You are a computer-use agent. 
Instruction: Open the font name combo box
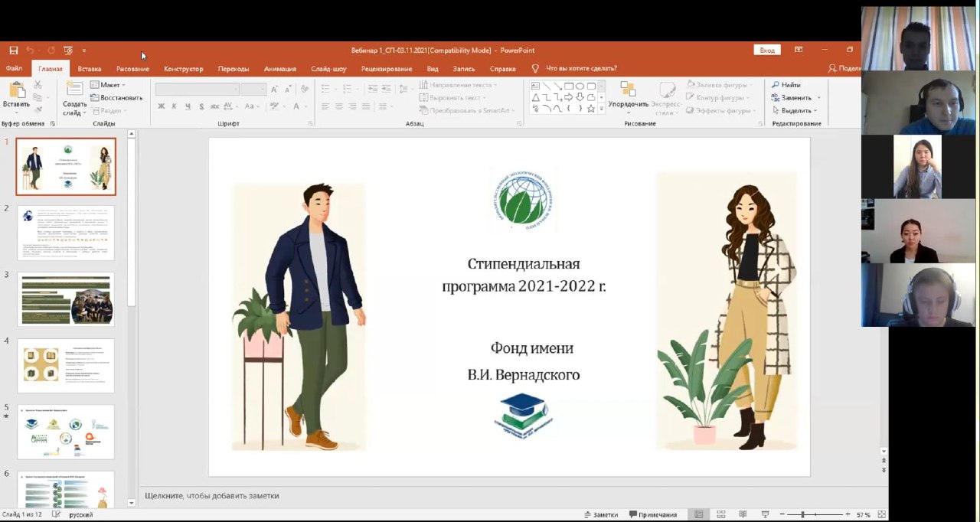[197, 90]
